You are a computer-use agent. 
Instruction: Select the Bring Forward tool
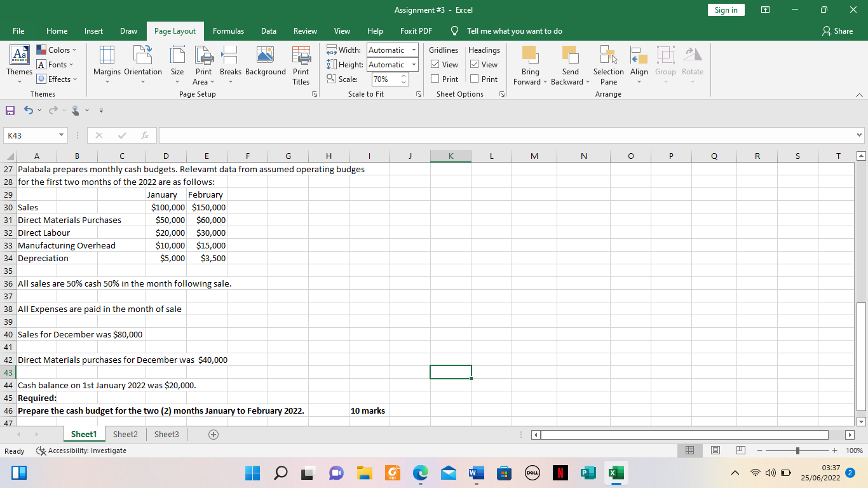[530, 65]
